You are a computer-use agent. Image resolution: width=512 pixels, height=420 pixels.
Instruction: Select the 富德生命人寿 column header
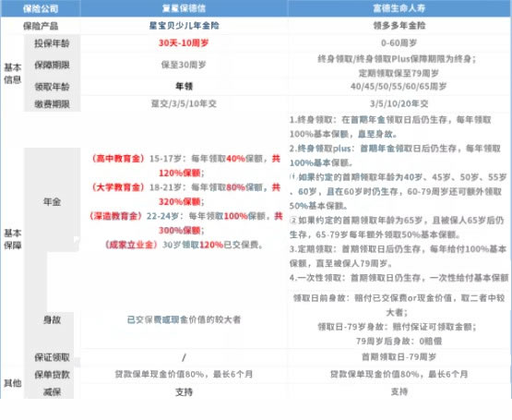[399, 8]
